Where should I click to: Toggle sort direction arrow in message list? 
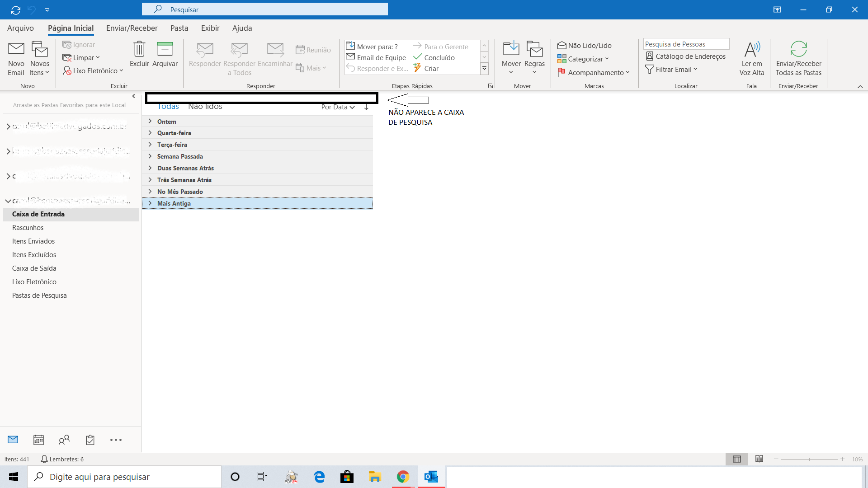[366, 107]
